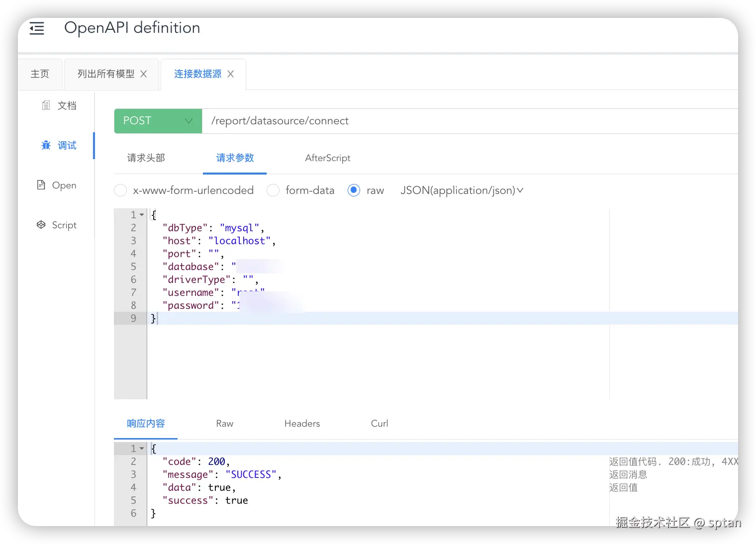Close the 连接数据源 tab
The height and width of the screenshot is (544, 756).
tap(230, 74)
